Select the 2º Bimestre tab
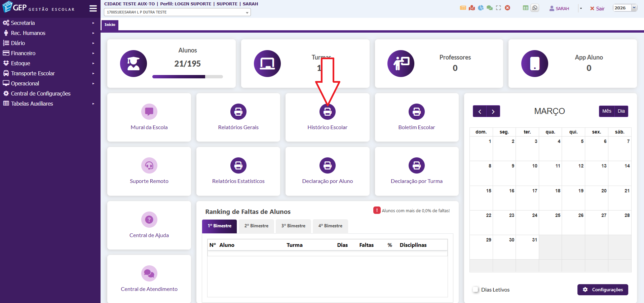This screenshot has width=644, height=303. (256, 226)
